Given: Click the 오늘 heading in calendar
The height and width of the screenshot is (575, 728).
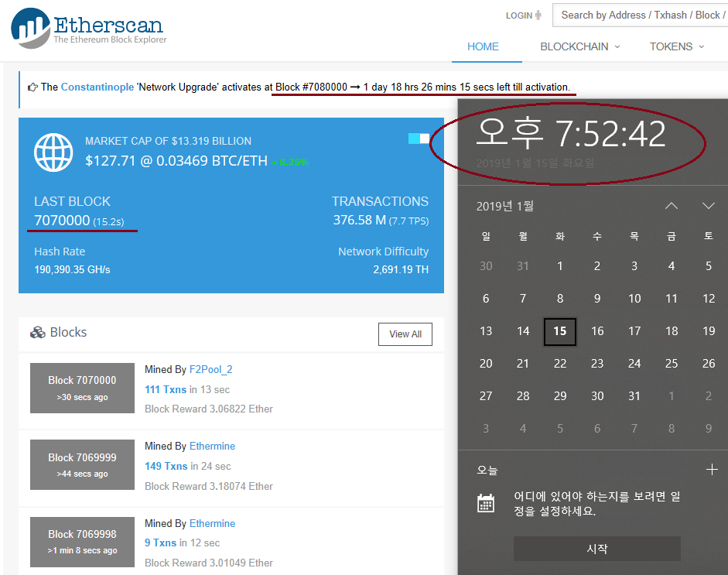Looking at the screenshot, I should click(x=487, y=470).
